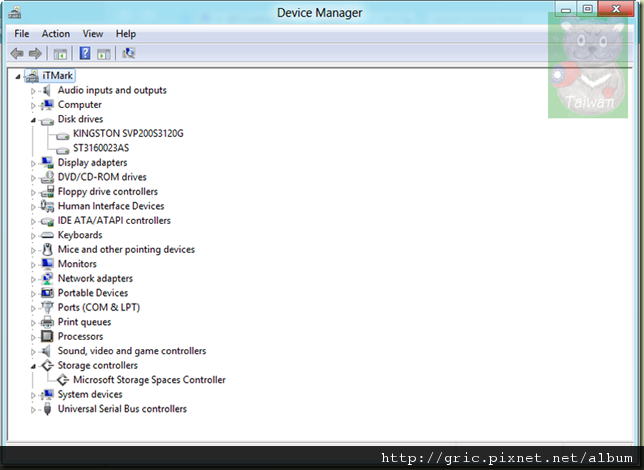Click the Processors category icon
This screenshot has width=644, height=470.
47,337
